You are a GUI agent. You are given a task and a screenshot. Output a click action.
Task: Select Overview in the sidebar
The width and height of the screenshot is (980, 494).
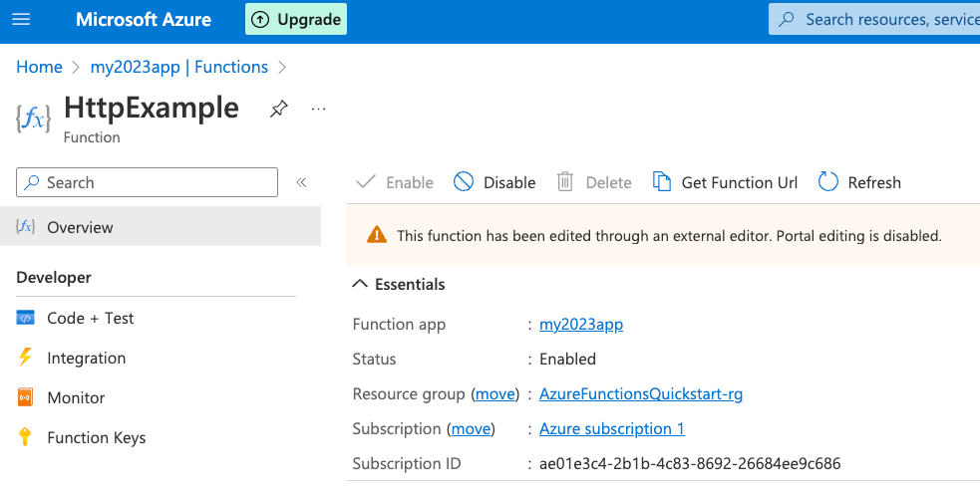point(80,227)
